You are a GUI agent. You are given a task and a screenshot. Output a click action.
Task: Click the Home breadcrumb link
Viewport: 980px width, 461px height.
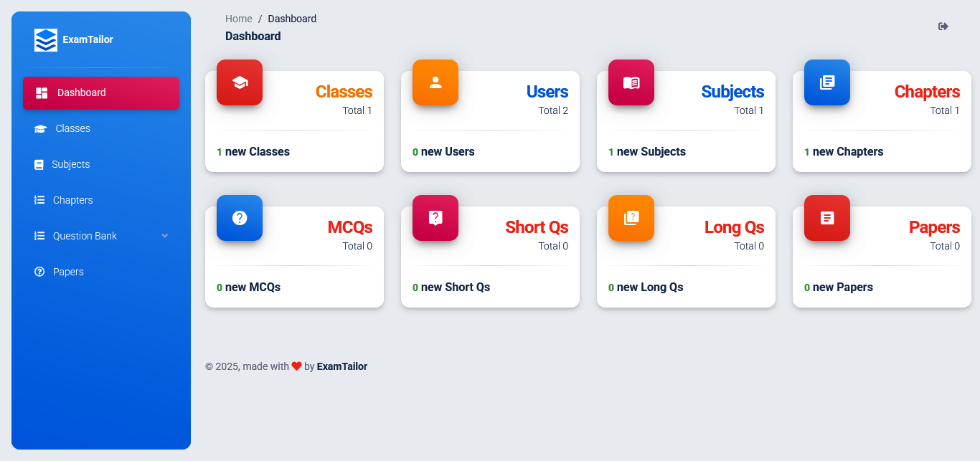point(239,19)
